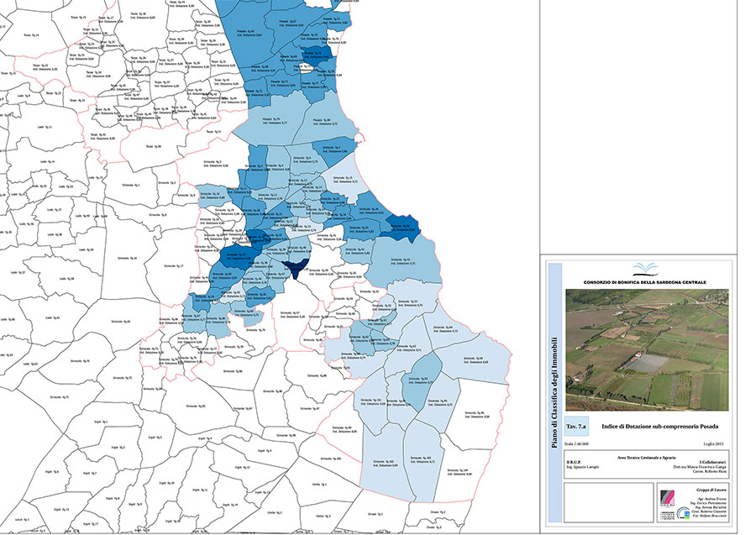756x535 pixels.
Task: Click map label 'Torpe fg.50'
Action: coord(154,146)
